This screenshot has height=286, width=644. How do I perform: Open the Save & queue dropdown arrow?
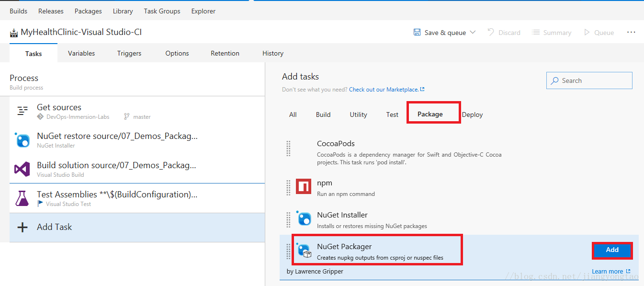(x=473, y=32)
